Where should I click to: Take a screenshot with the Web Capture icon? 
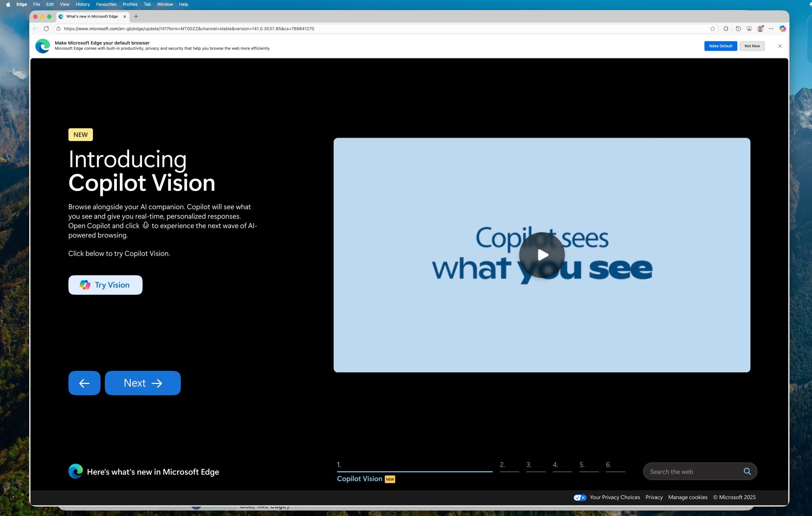749,28
